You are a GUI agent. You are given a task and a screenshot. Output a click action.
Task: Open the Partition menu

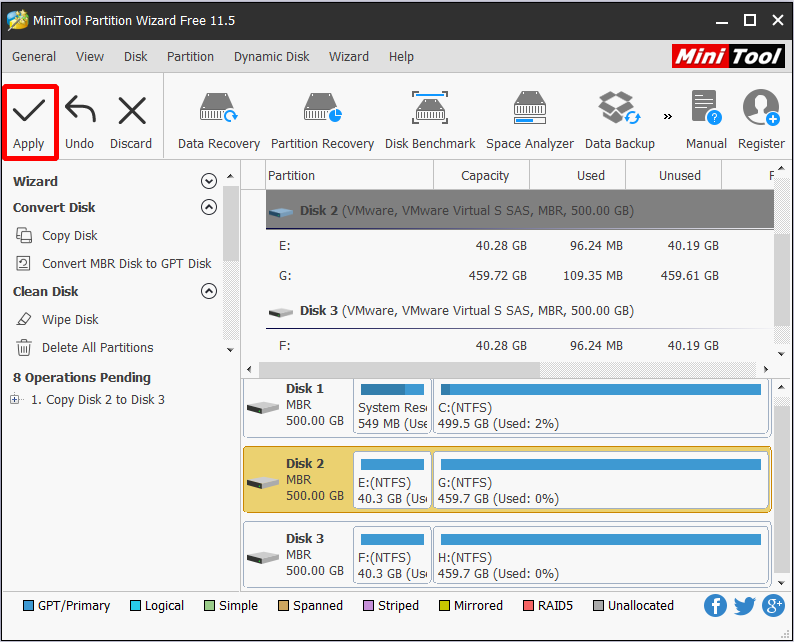190,57
